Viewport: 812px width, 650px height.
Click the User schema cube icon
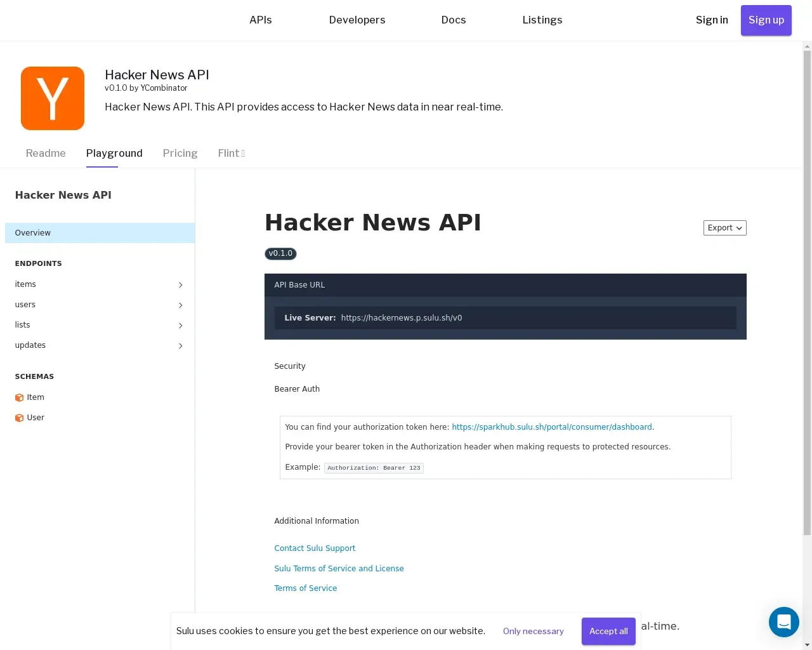[x=19, y=418]
